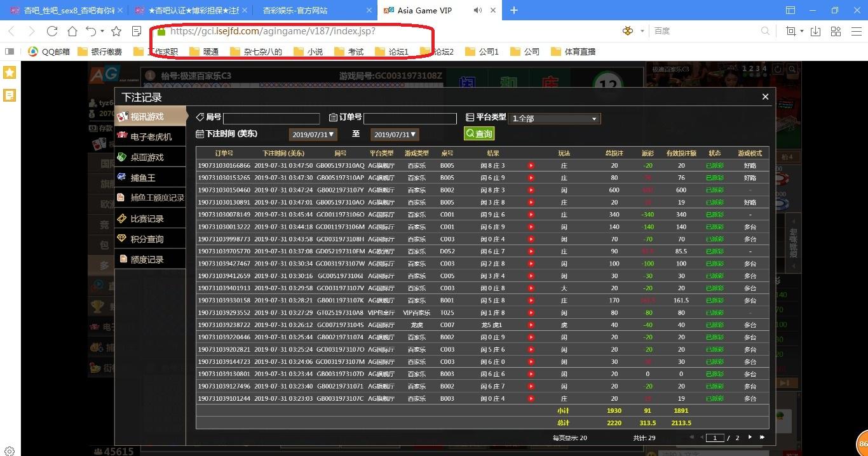Switch to 杏吧认证 browser tab
Image resolution: width=868 pixels, height=456 pixels.
(x=191, y=10)
